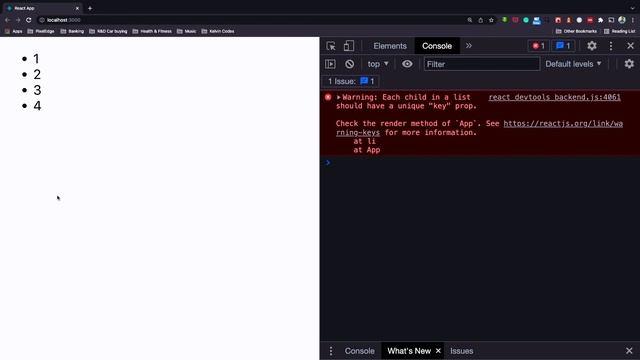This screenshot has width=640, height=360.
Task: Open the Extensions puzzle icon
Action: 600,20
